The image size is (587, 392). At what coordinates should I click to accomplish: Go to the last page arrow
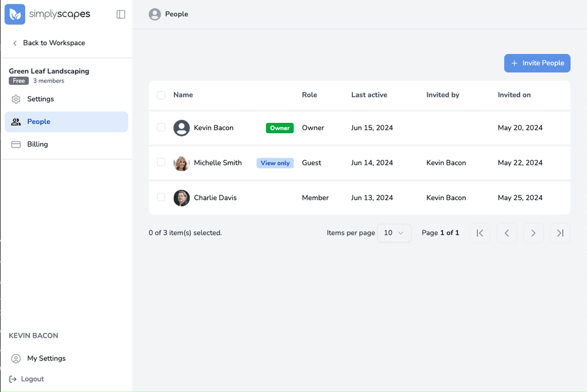point(560,233)
